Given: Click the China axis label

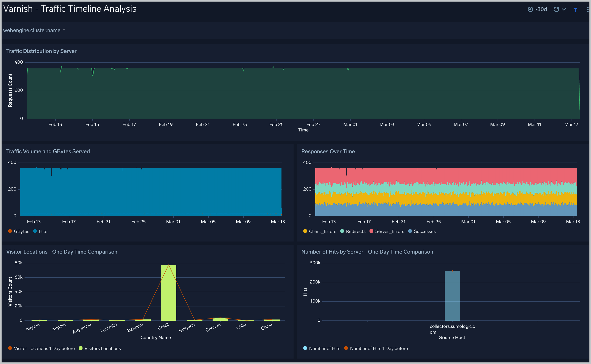Looking at the screenshot, I should (x=266, y=327).
